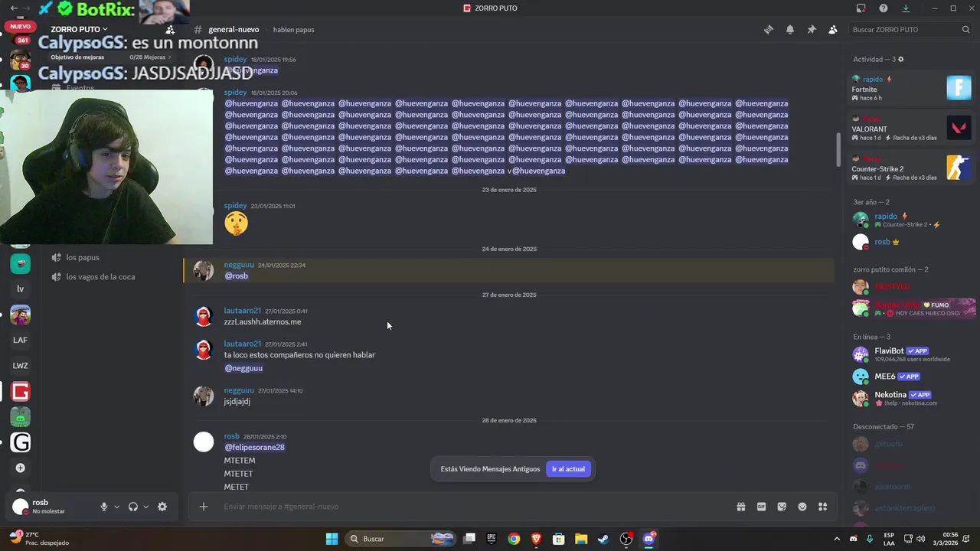Open Steam from the taskbar

[604, 539]
